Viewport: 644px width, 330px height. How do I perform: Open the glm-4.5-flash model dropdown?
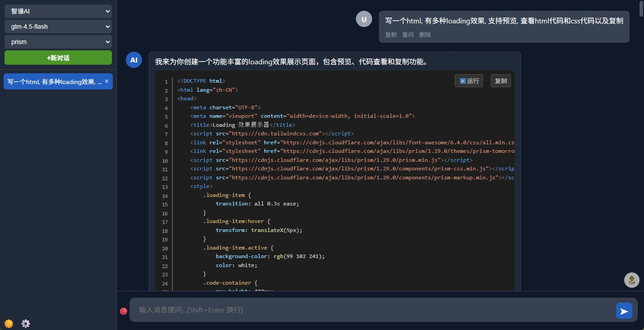point(58,27)
